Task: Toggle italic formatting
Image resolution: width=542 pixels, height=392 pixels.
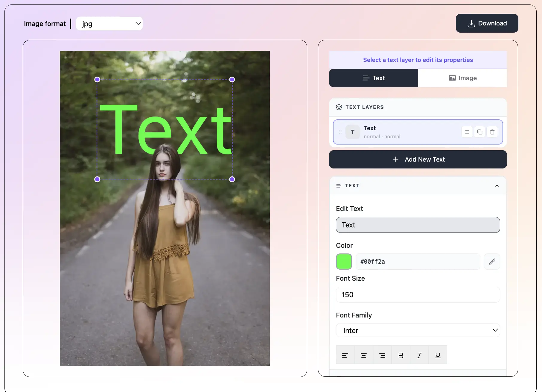Action: (x=419, y=355)
